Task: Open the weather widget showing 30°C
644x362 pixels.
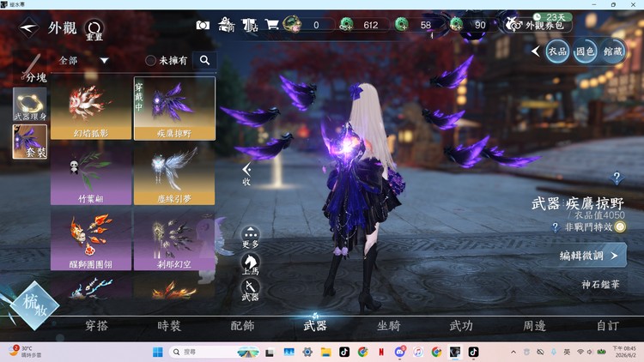Action: pos(26,352)
